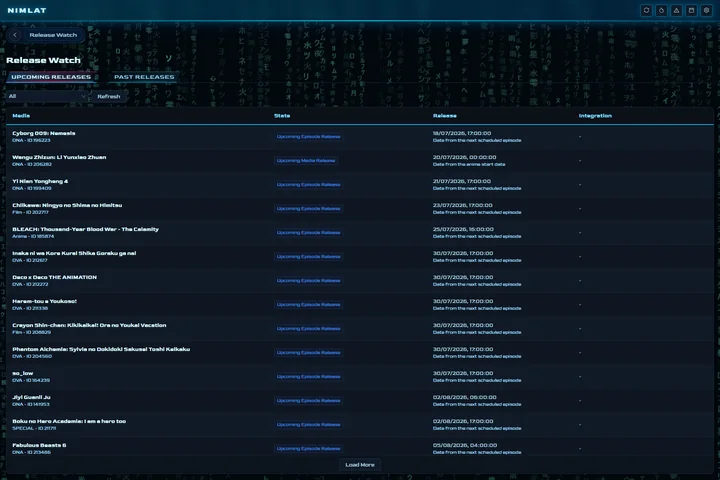Open the warning triangle icon in the header

[676, 10]
